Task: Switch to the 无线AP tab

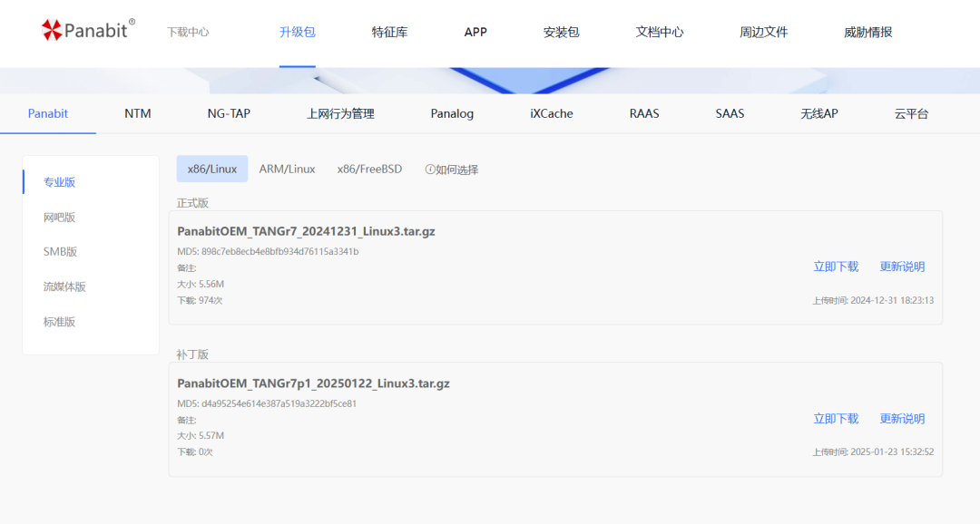Action: coord(819,113)
